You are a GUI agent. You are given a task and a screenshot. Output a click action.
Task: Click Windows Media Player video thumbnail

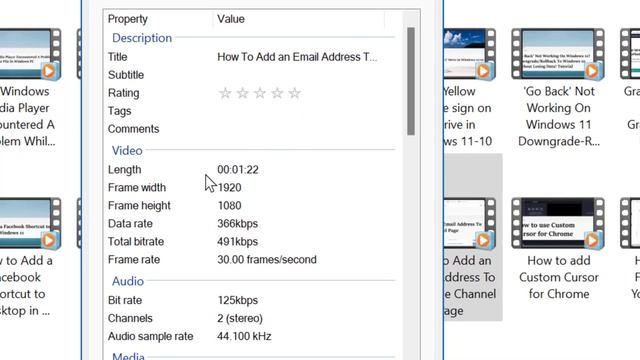(x=30, y=54)
